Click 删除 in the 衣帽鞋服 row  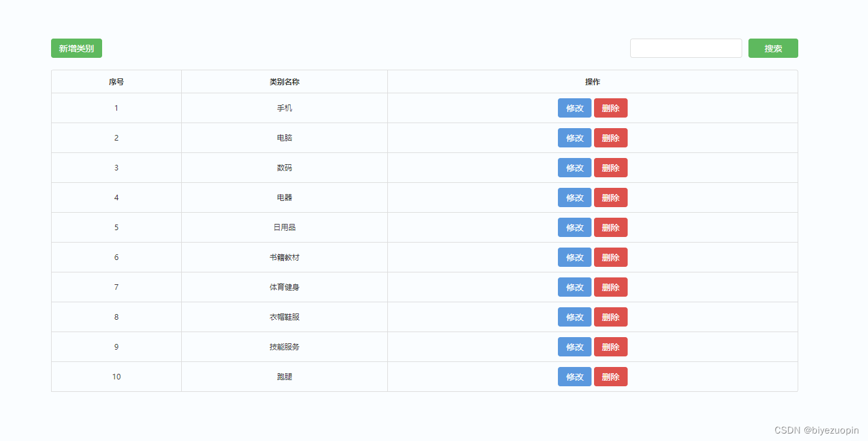click(611, 317)
